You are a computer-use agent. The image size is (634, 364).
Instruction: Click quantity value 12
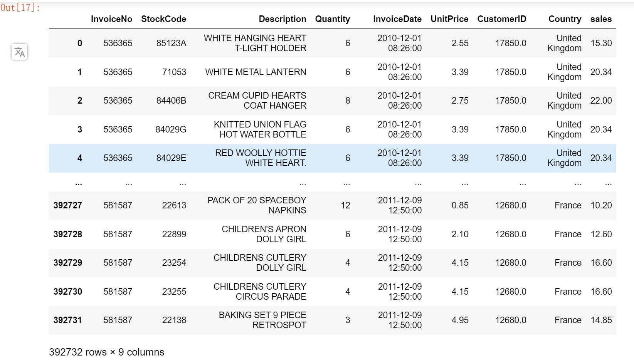click(346, 205)
